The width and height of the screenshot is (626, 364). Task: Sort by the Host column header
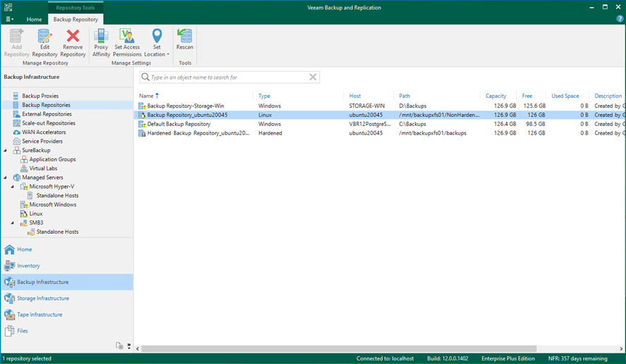355,96
